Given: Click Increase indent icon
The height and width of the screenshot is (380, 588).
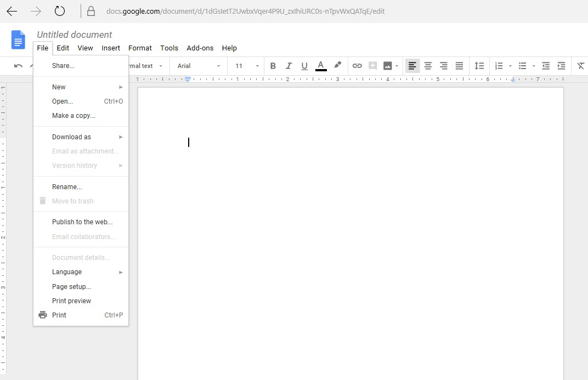Looking at the screenshot, I should (x=561, y=66).
